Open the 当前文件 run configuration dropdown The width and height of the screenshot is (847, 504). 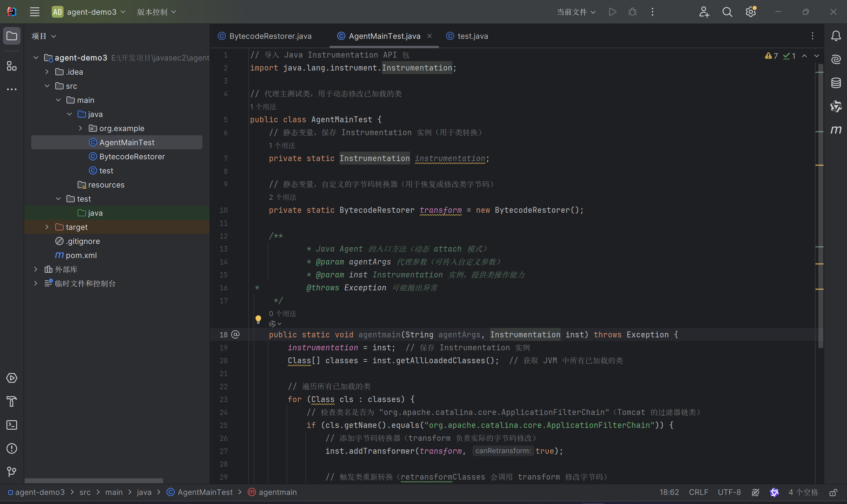pyautogui.click(x=576, y=12)
